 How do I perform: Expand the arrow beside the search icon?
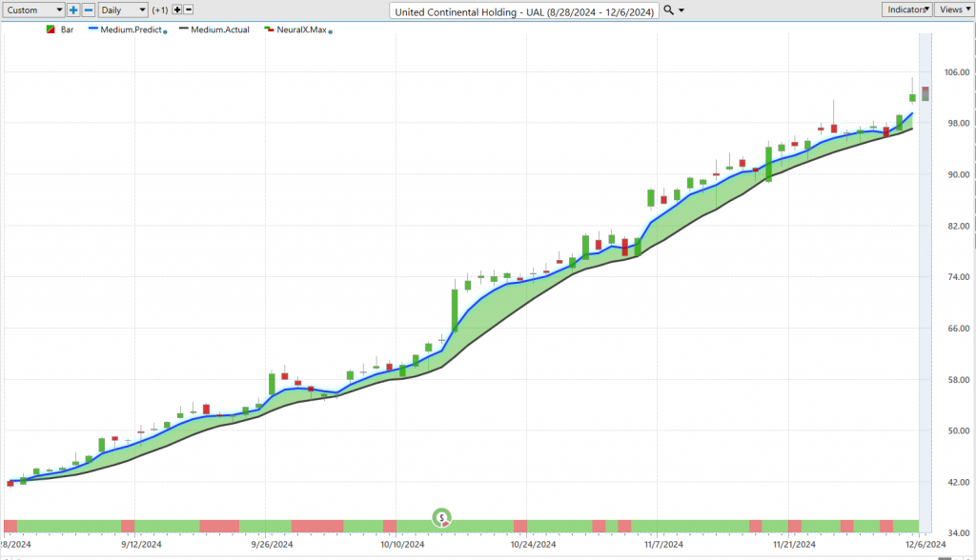coord(681,10)
